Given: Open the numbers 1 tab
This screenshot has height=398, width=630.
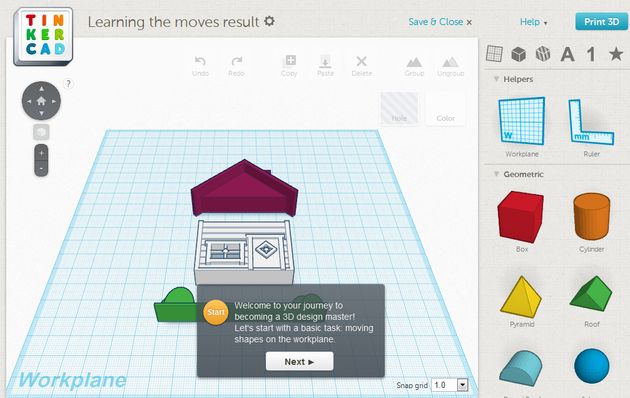Looking at the screenshot, I should click(591, 54).
